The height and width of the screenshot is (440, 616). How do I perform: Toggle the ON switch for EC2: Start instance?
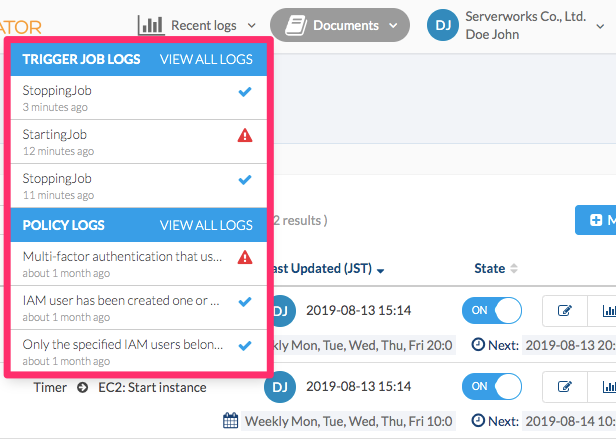[x=492, y=386]
